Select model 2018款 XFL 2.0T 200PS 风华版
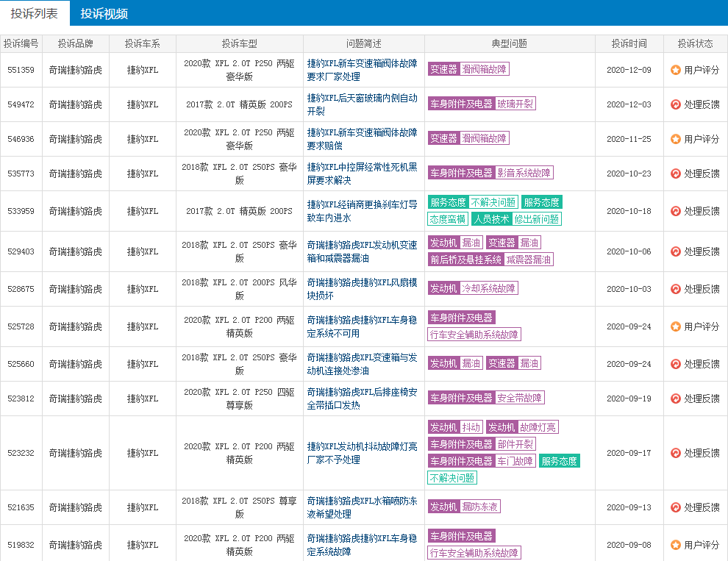This screenshot has height=561, width=728. pyautogui.click(x=240, y=290)
